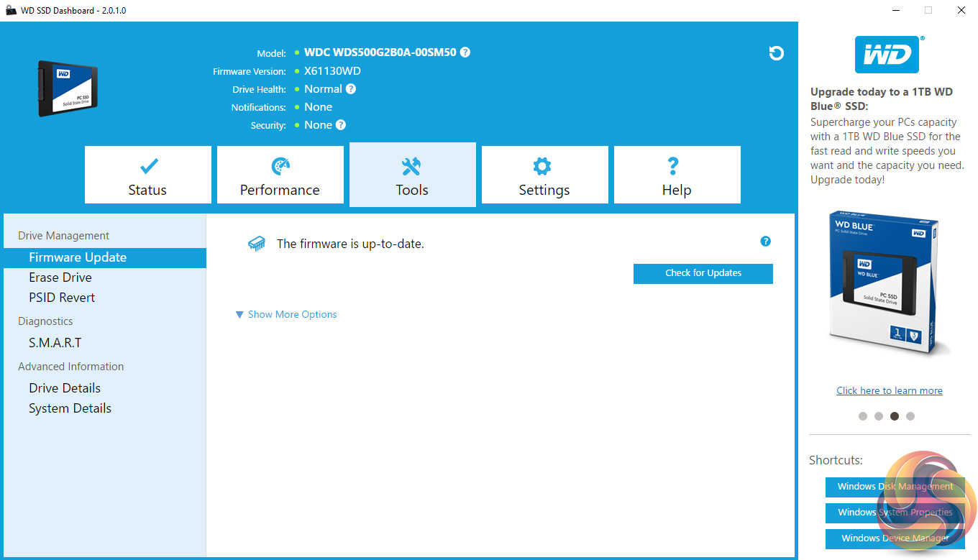Select the fourth carousel dot
The image size is (978, 560).
pos(910,416)
